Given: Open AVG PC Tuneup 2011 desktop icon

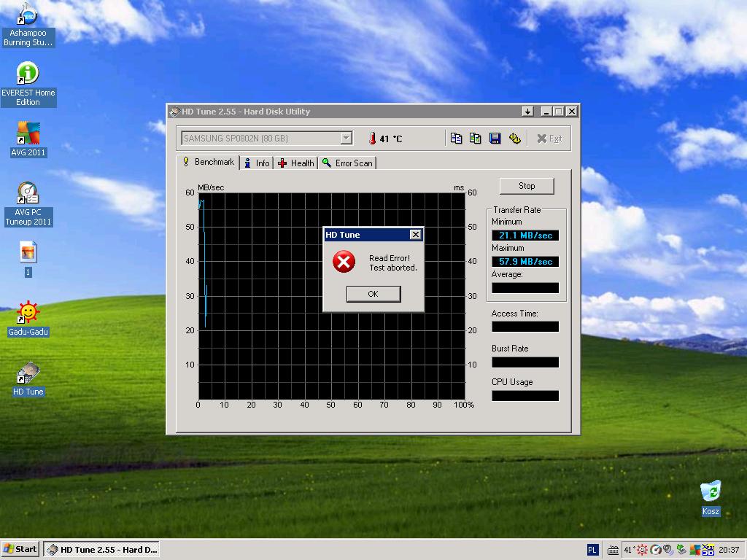Looking at the screenshot, I should coord(28,204).
